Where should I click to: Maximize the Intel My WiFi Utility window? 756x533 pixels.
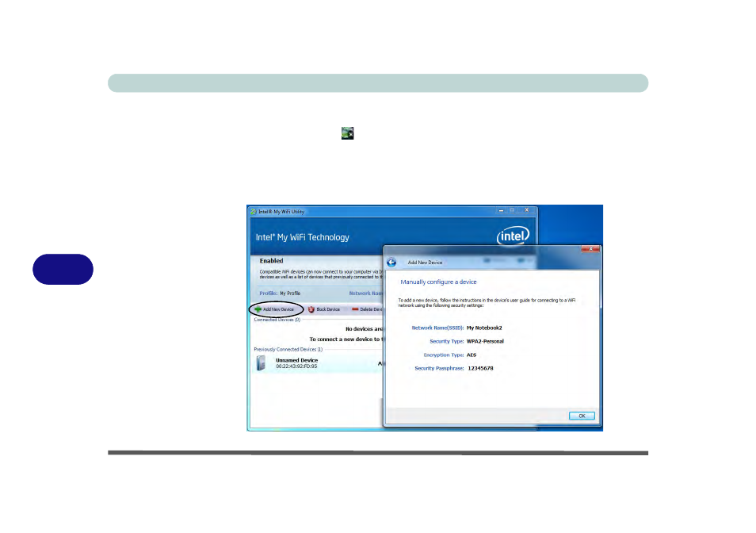pyautogui.click(x=512, y=210)
